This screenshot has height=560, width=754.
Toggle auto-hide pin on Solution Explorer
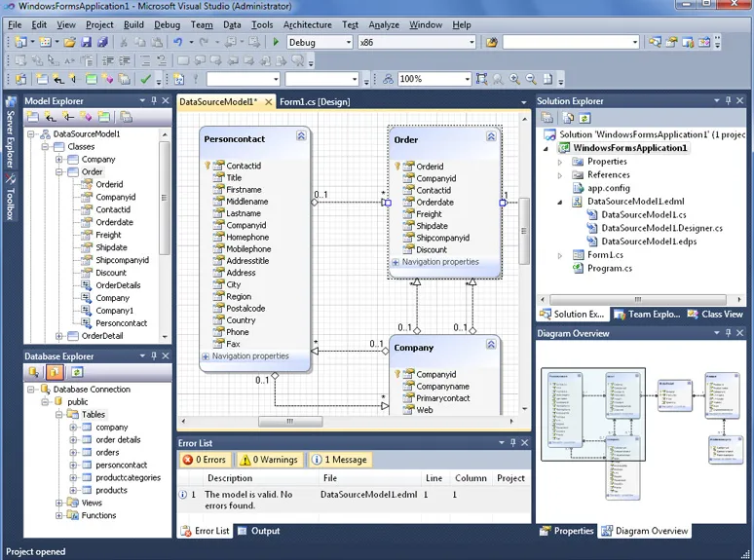tap(728, 100)
